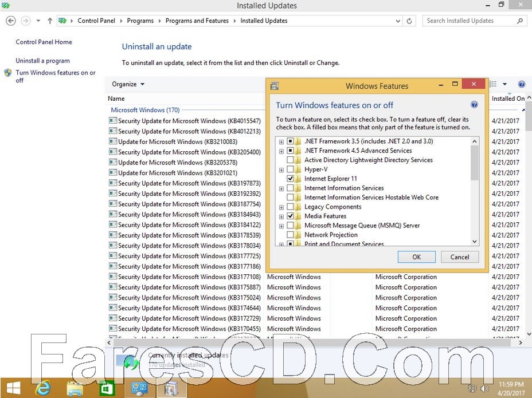Click the icon of update KB4012213
This screenshot has height=398, width=532.
[113, 131]
